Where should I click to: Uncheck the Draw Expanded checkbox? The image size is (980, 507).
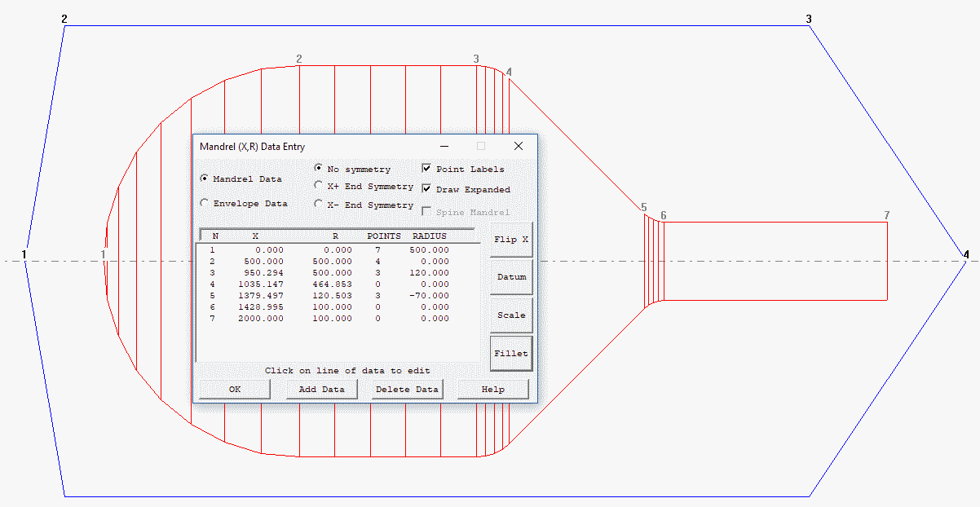[426, 189]
